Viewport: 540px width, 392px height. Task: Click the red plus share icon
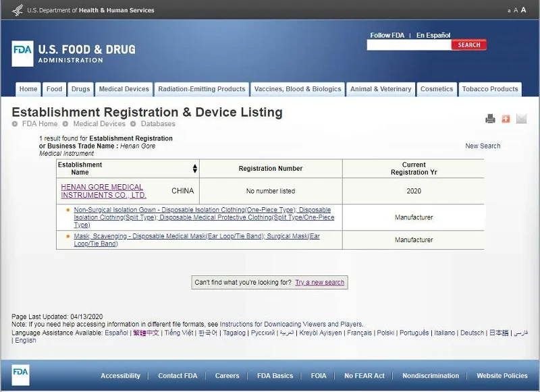[x=506, y=119]
